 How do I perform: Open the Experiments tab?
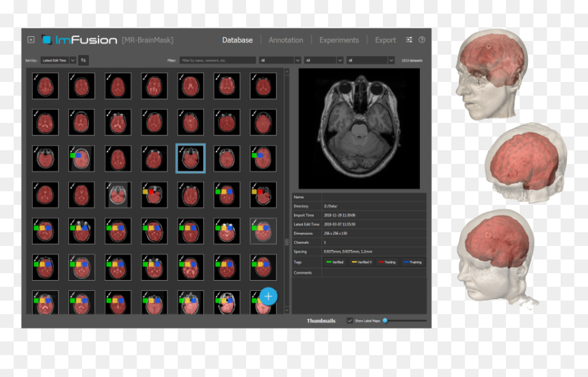(339, 40)
